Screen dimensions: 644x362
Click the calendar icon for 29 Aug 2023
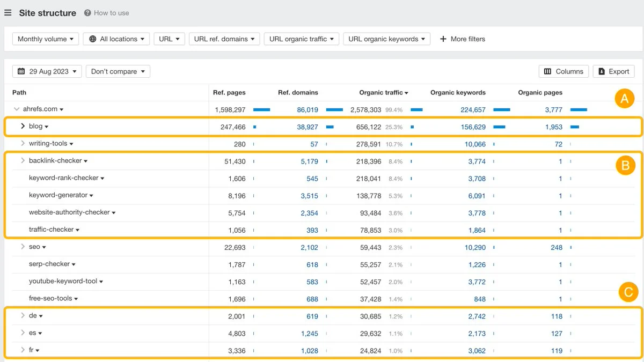point(21,71)
